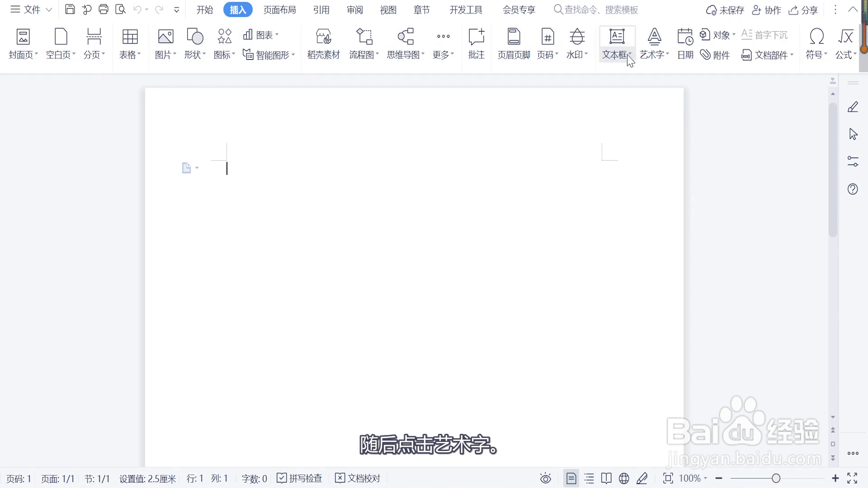Viewport: 868px width, 488px height.
Task: Switch to reading view mode
Action: [606, 478]
